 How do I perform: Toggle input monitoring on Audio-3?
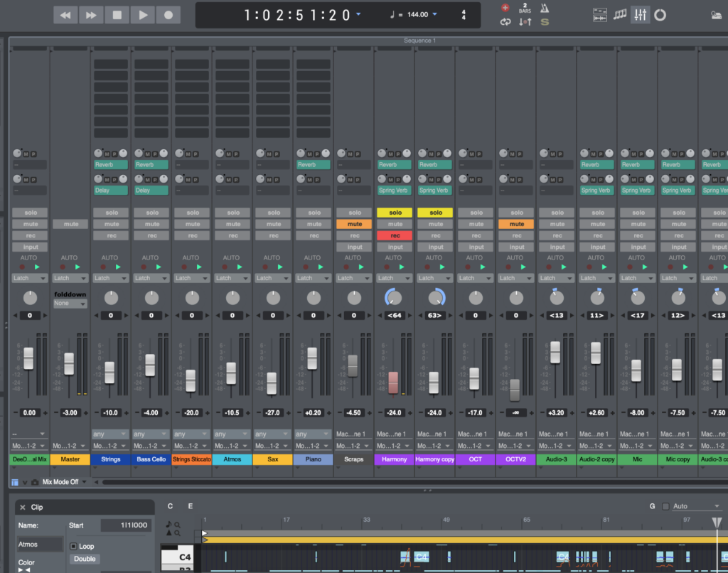557,247
